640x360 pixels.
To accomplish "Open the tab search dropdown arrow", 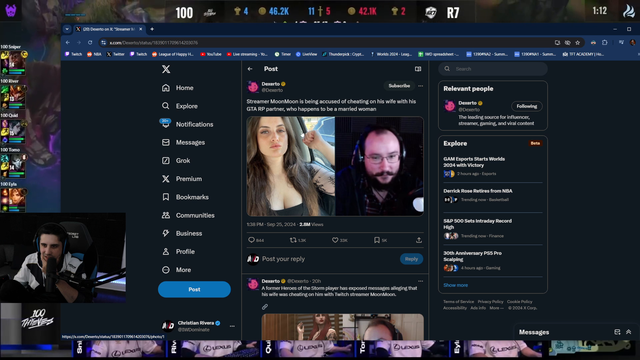I will [x=67, y=29].
